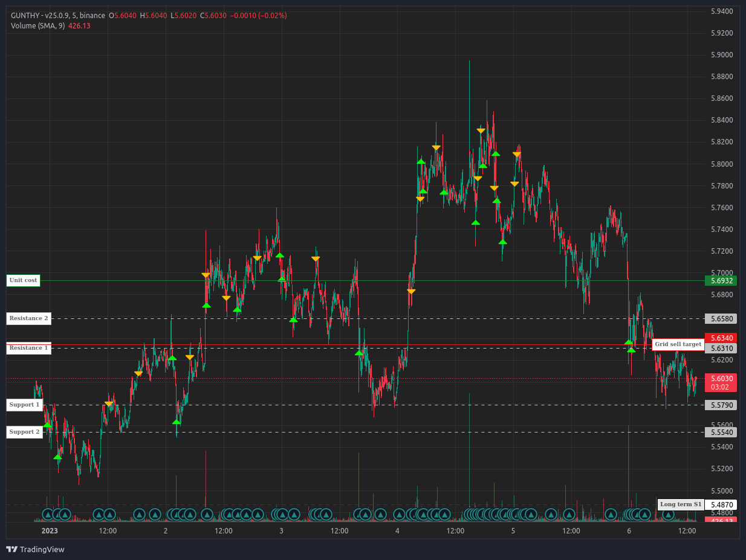
Task: Hide the Resistance 2 level line via its label
Action: (x=28, y=318)
